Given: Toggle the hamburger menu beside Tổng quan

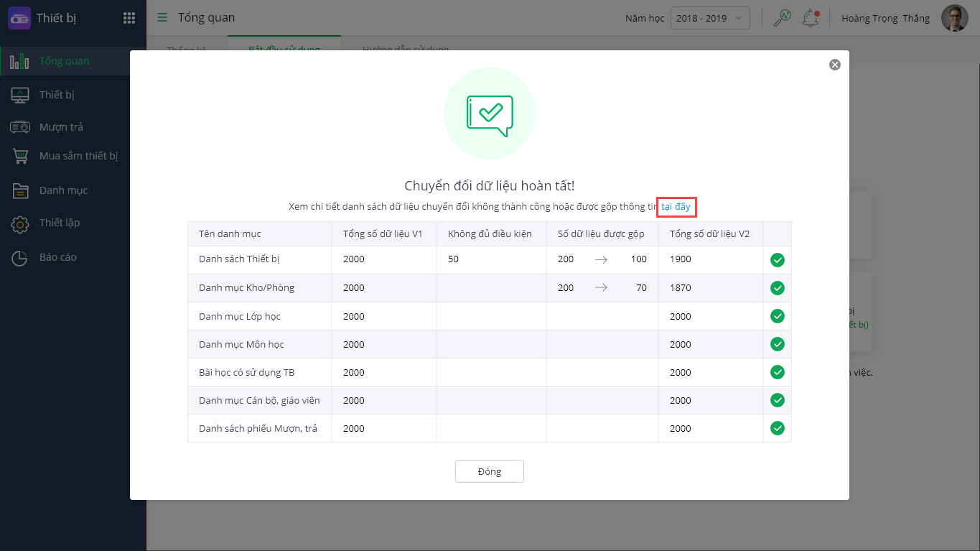Looking at the screenshot, I should (x=162, y=17).
